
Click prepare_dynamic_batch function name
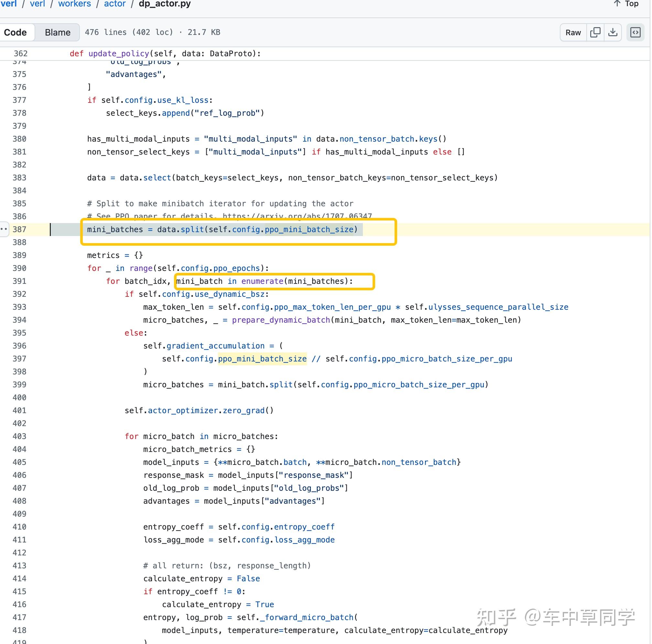pyautogui.click(x=281, y=320)
